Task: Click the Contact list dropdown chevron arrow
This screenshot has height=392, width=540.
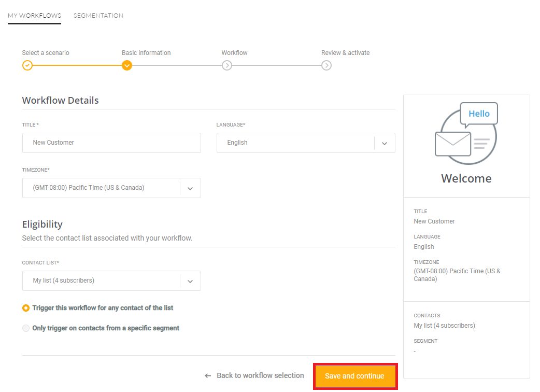Action: tap(190, 282)
